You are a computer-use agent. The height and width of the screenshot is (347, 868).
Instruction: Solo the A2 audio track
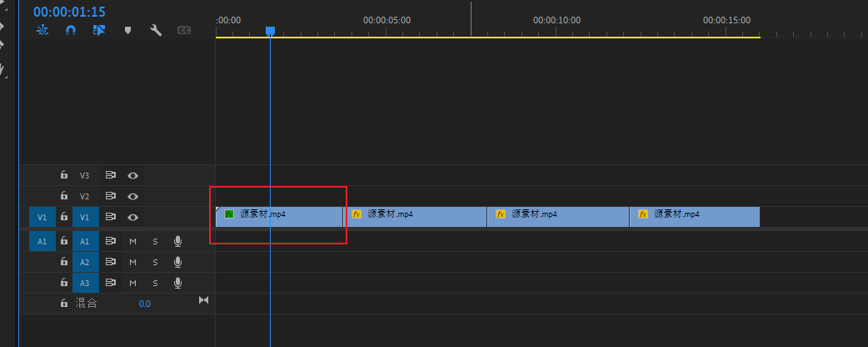point(155,262)
